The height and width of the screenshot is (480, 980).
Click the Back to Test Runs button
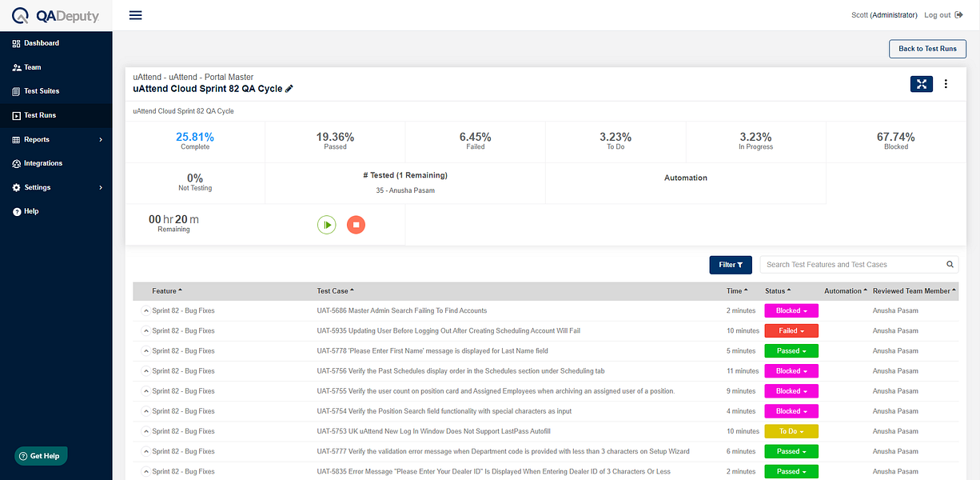coord(927,49)
